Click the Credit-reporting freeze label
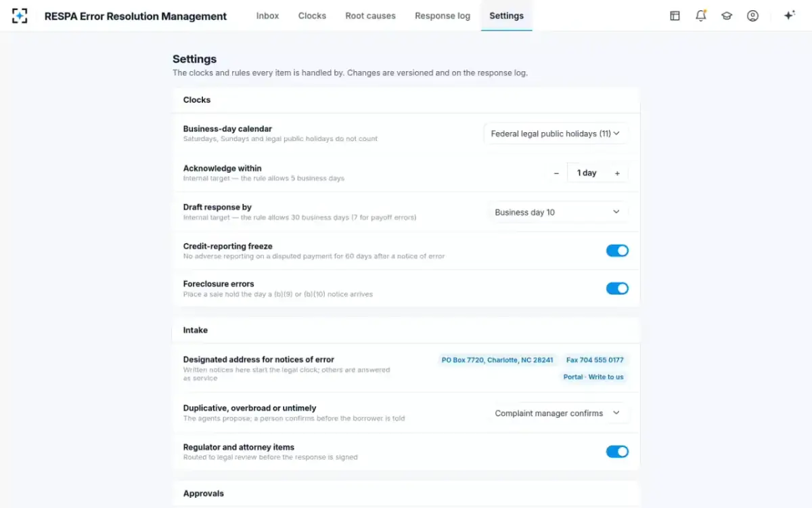This screenshot has width=812, height=508. coord(227,247)
